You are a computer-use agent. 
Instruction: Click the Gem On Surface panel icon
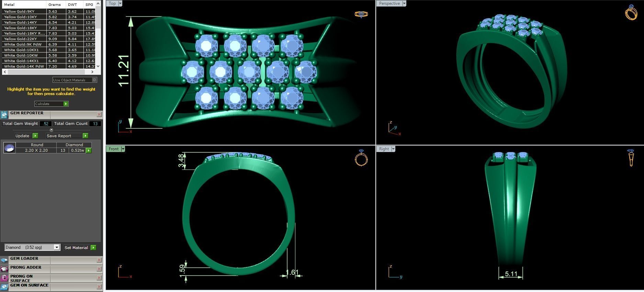pyautogui.click(x=4, y=287)
